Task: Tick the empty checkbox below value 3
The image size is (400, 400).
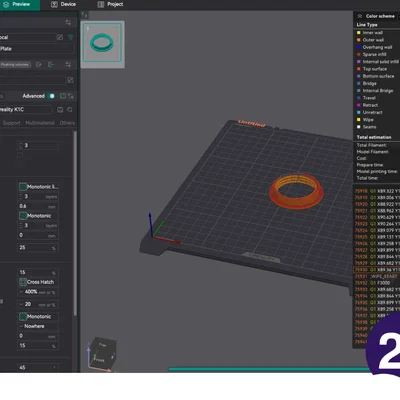Action: pos(20,154)
